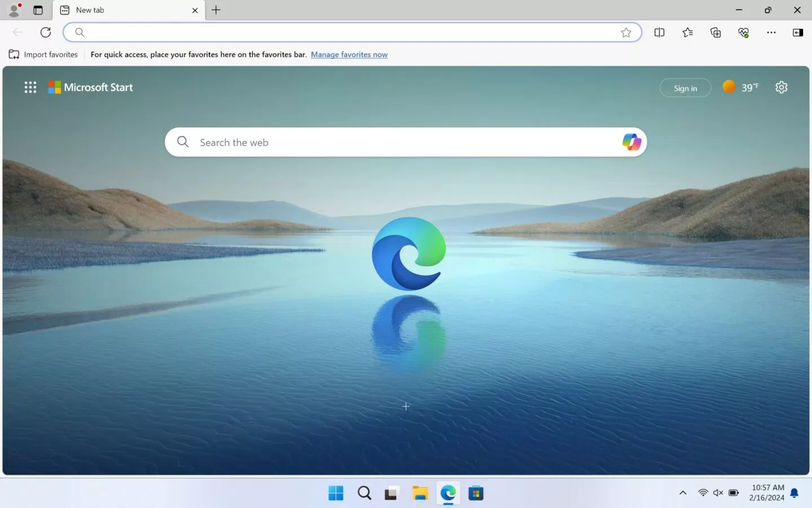Screen dimensions: 812x508
Task: Select the New tab tab
Action: 129,10
